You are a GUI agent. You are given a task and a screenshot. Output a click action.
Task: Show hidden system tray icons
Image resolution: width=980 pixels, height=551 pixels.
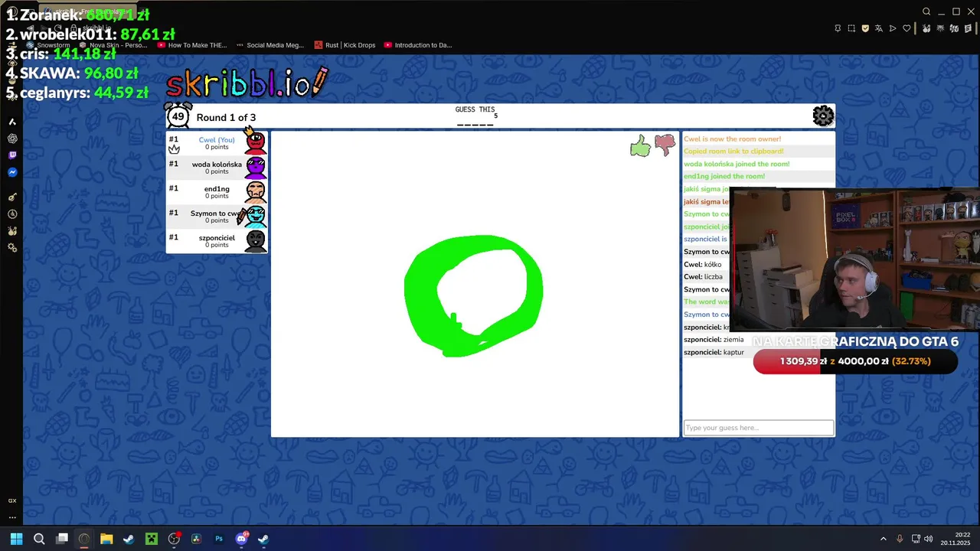tap(883, 539)
